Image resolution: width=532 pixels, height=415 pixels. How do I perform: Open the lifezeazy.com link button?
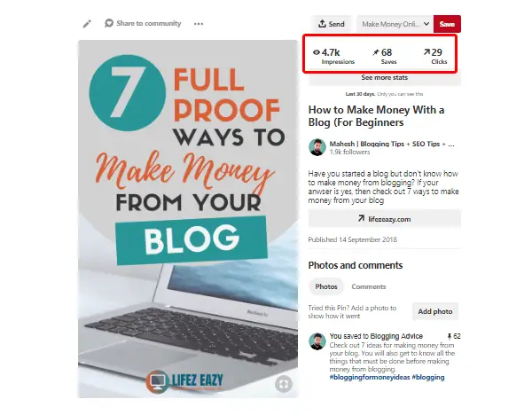(385, 219)
